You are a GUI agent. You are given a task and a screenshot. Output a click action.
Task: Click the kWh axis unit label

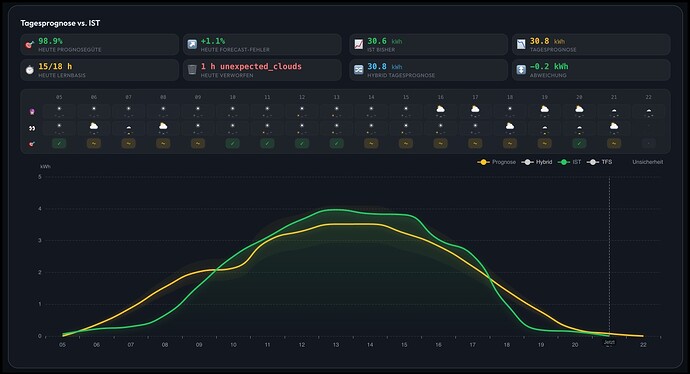click(x=45, y=167)
